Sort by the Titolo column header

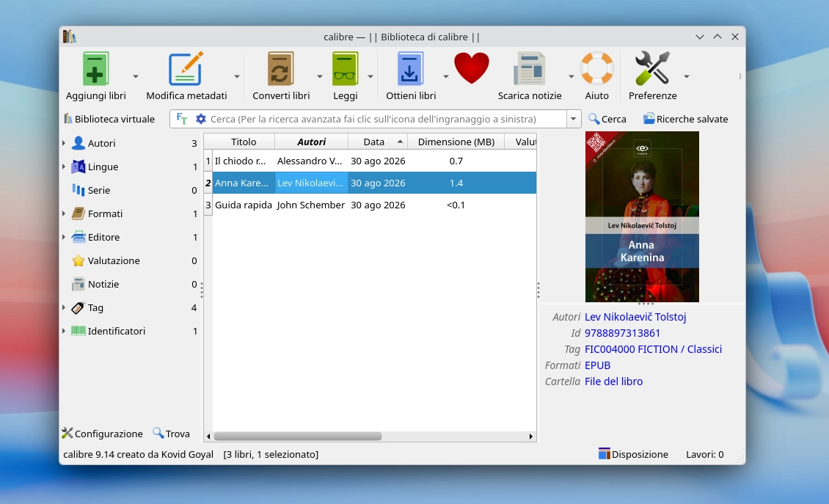(x=244, y=142)
